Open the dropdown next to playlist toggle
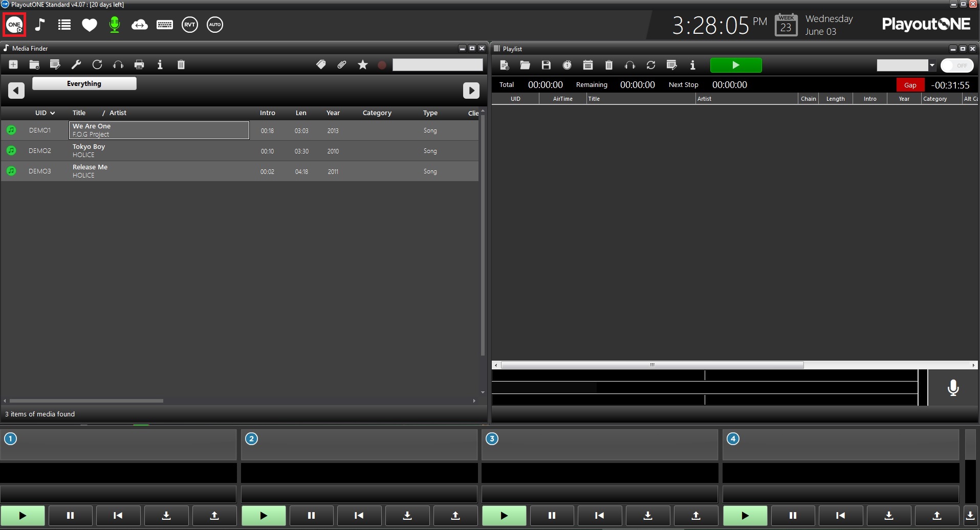This screenshot has width=980, height=530. coord(932,65)
